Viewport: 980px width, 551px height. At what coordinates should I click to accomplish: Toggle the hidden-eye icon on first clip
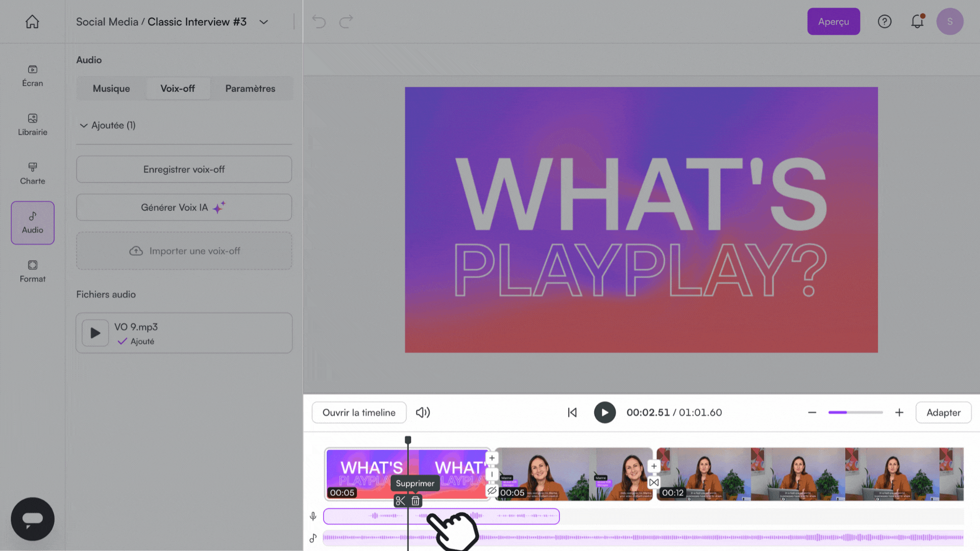[492, 491]
